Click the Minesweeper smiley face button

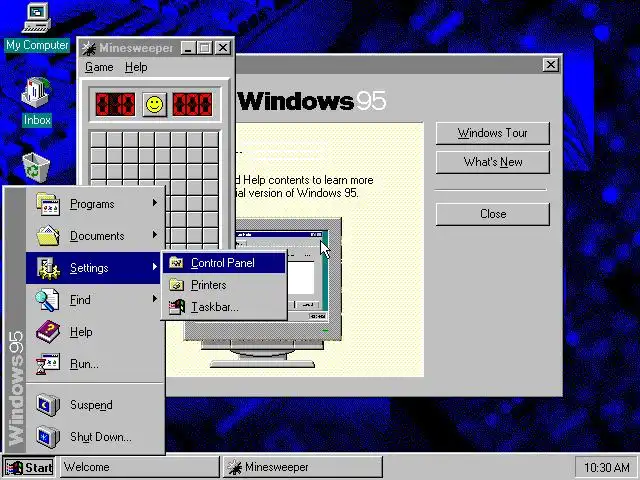(154, 104)
